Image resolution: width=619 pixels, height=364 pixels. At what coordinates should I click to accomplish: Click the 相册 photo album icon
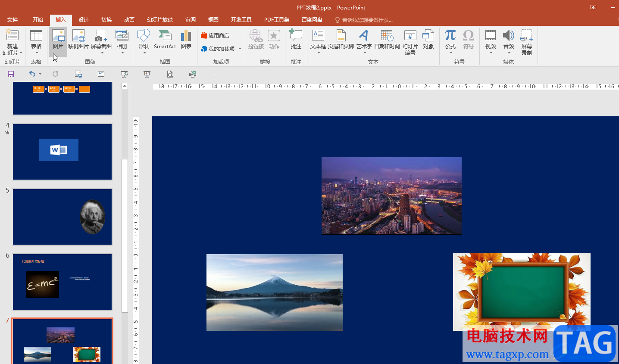tap(122, 36)
